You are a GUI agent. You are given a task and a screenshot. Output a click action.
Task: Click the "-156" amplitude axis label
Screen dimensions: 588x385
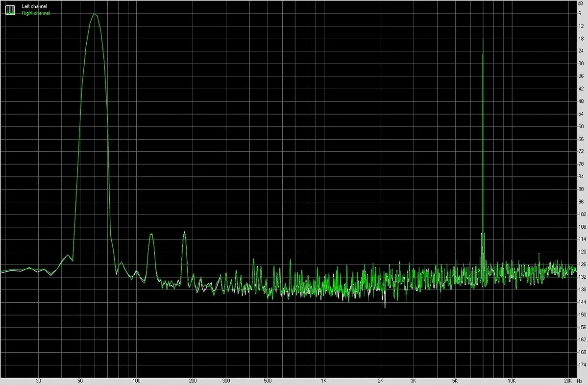click(582, 327)
